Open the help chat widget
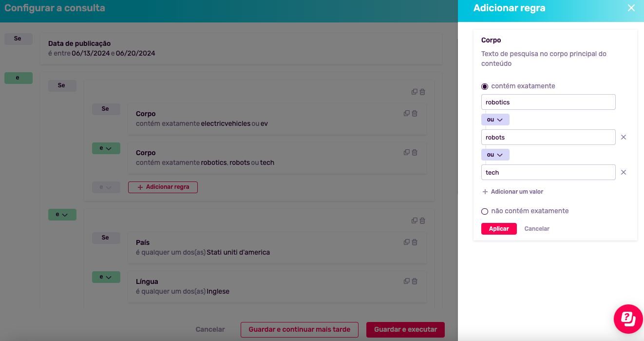Image resolution: width=644 pixels, height=341 pixels. point(628,319)
